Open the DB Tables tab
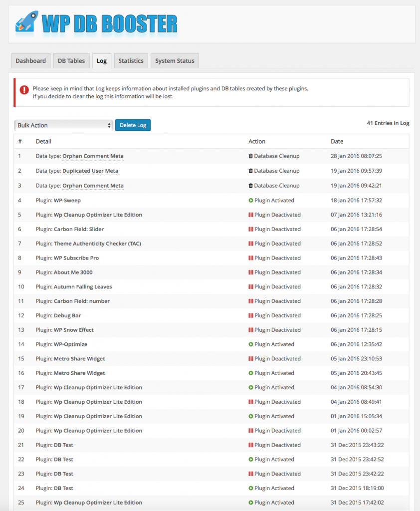This screenshot has height=511, width=420. [x=71, y=61]
